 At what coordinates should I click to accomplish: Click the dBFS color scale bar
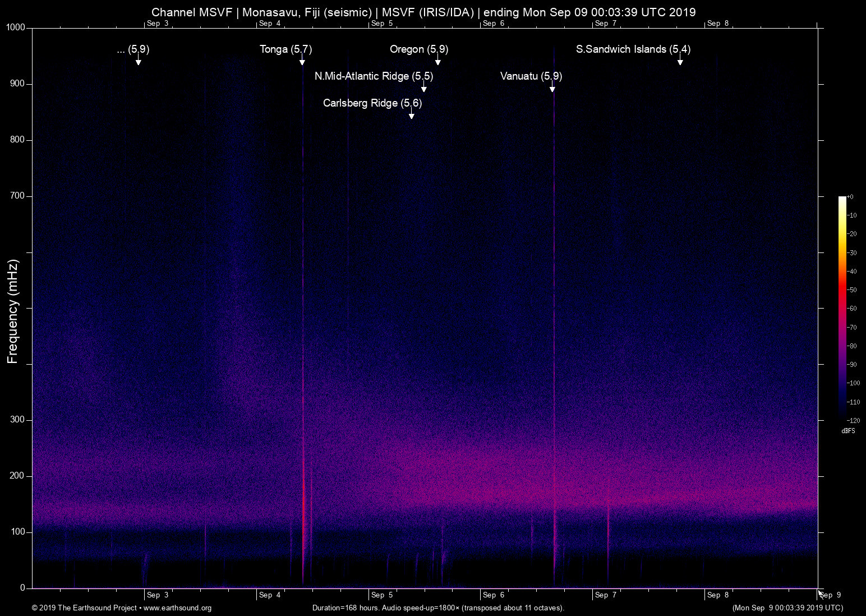click(x=842, y=309)
